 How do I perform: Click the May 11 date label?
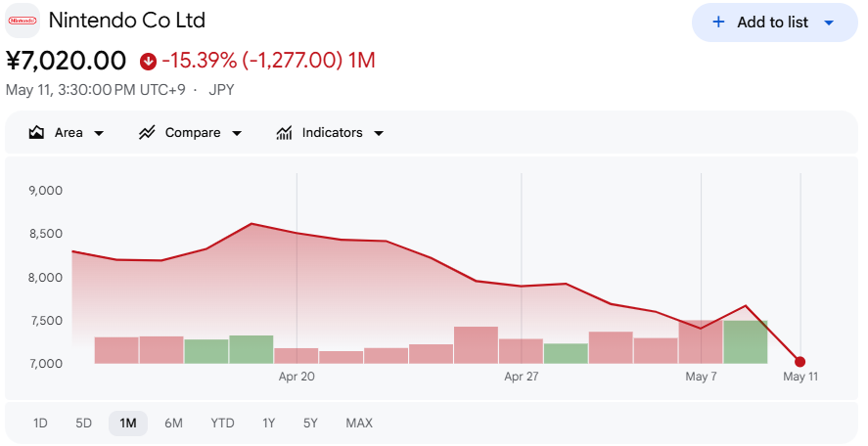coord(800,377)
